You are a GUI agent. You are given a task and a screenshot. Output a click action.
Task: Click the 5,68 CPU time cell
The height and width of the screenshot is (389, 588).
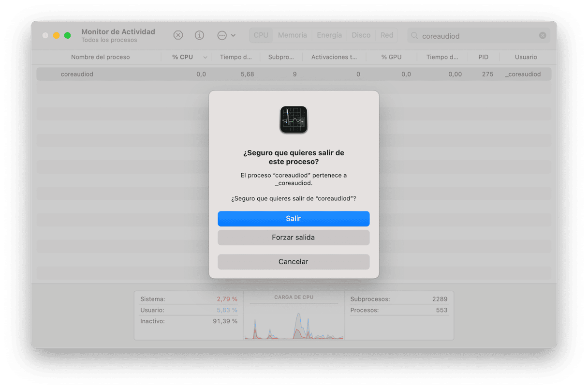pyautogui.click(x=247, y=74)
